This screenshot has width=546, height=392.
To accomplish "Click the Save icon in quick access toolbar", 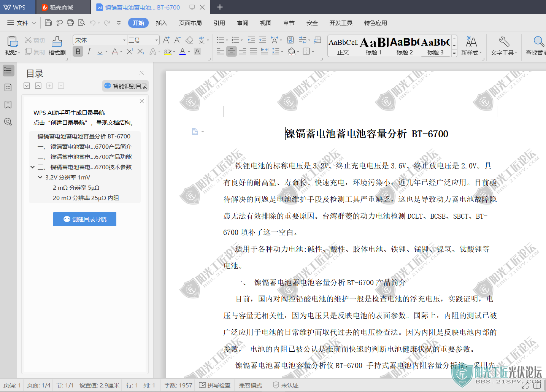I will [x=48, y=23].
